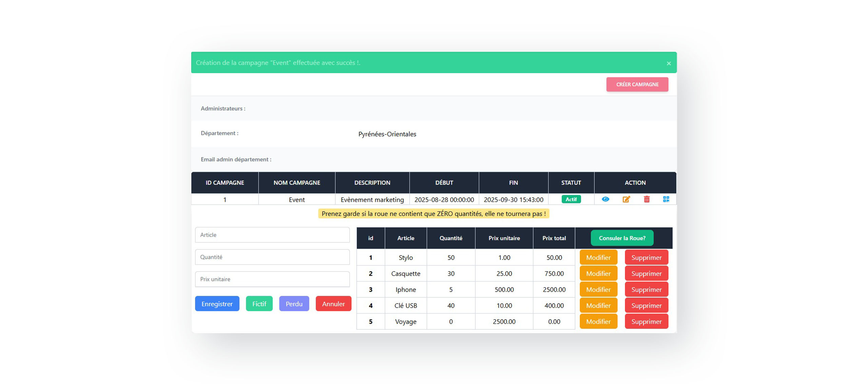
Task: Focus the Article input field
Action: pyautogui.click(x=272, y=235)
